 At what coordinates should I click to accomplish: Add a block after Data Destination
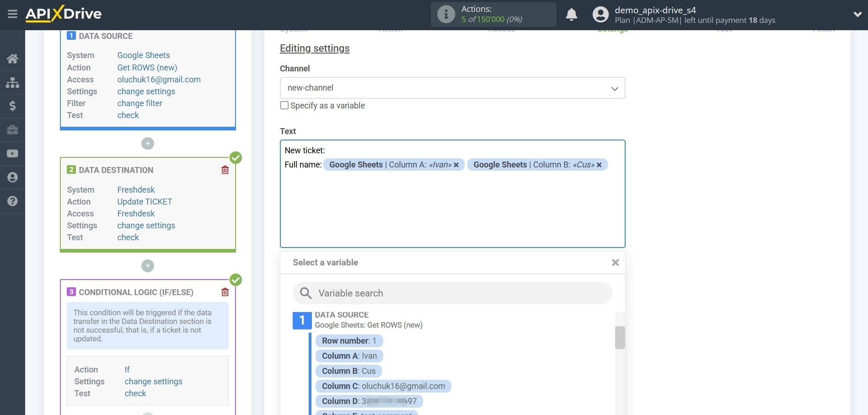(148, 266)
